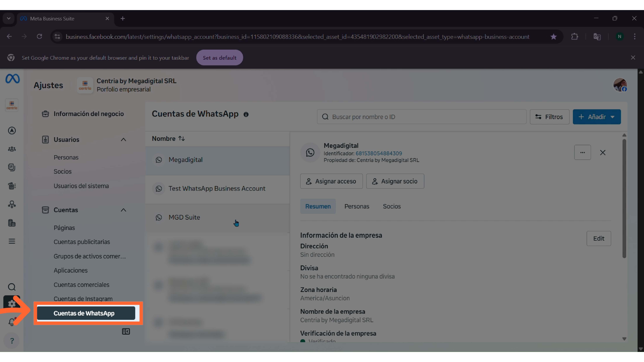Open the three-dot options menu for Megadigital
The image size is (644, 362).
point(583,152)
